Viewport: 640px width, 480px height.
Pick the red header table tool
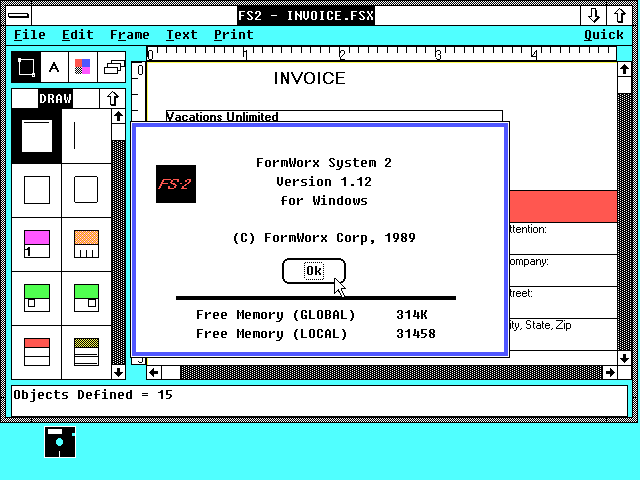click(x=37, y=352)
